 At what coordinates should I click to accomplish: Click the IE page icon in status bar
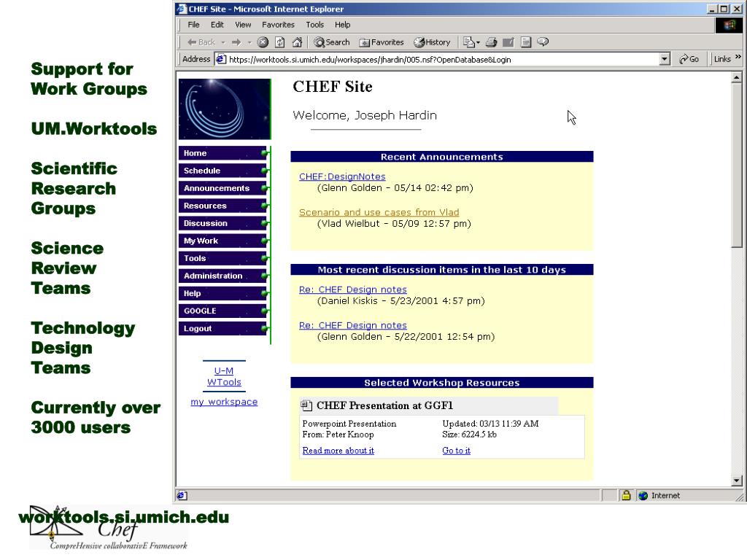click(182, 496)
